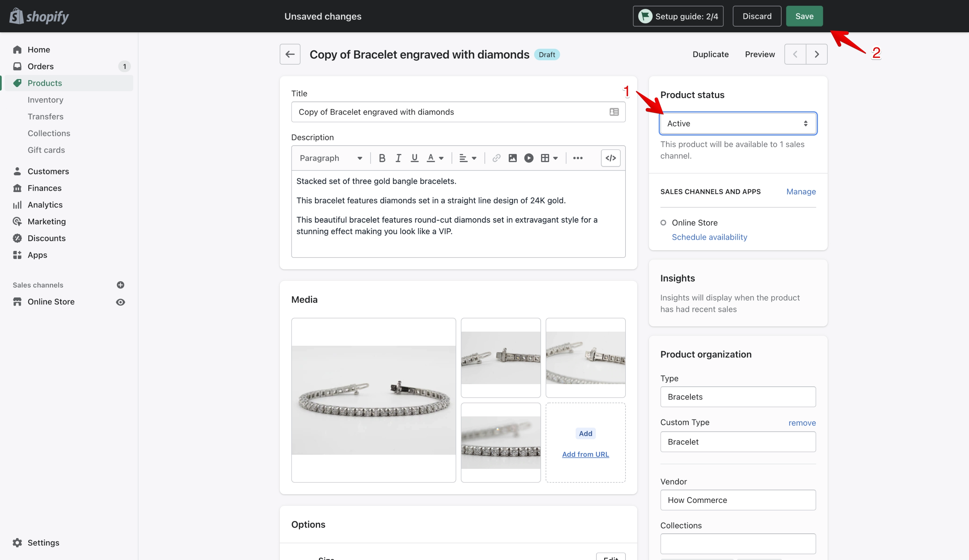Open insert table dropdown
This screenshot has height=560, width=969.
(x=549, y=158)
